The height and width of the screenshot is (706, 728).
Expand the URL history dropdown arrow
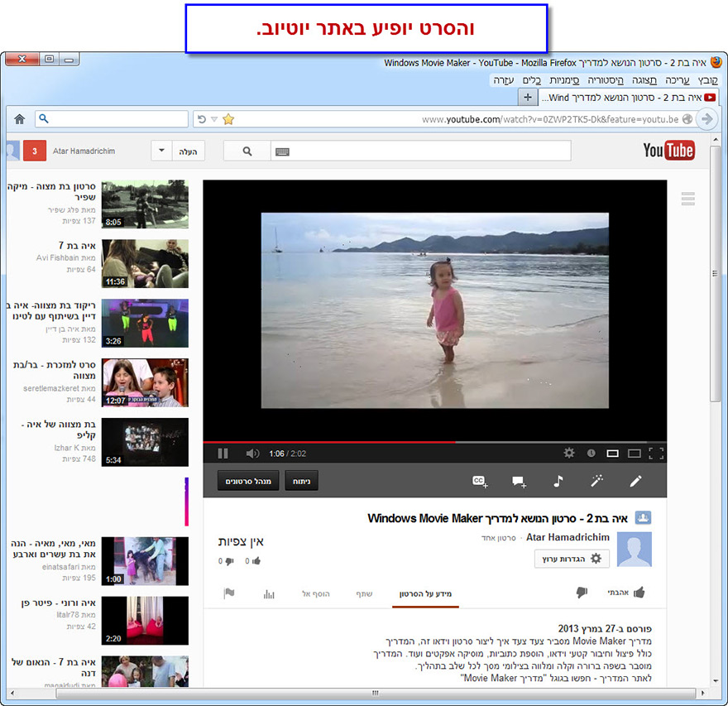click(x=214, y=119)
